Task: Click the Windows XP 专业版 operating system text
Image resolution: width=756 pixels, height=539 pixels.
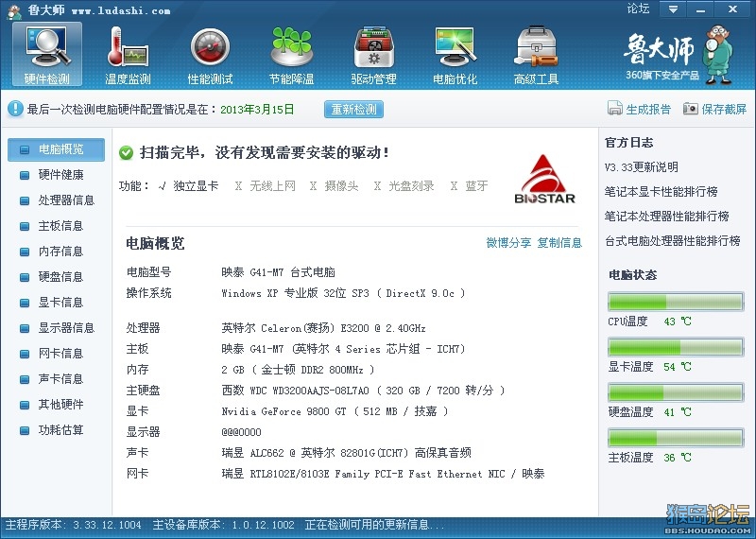Action: [x=343, y=293]
